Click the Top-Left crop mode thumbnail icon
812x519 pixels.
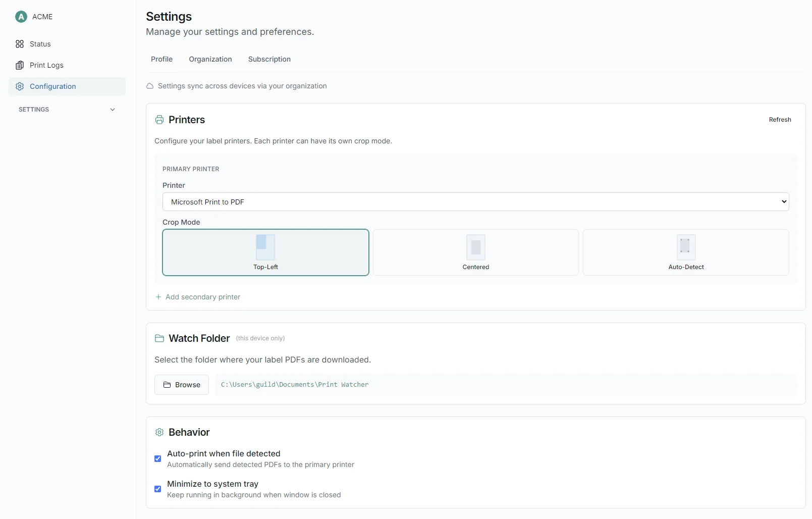(265, 247)
